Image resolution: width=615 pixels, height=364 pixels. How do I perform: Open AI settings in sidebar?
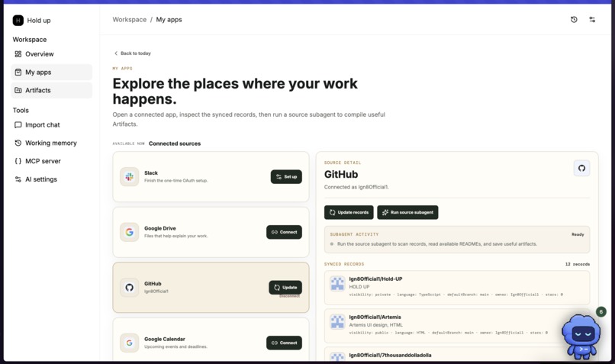[51, 179]
